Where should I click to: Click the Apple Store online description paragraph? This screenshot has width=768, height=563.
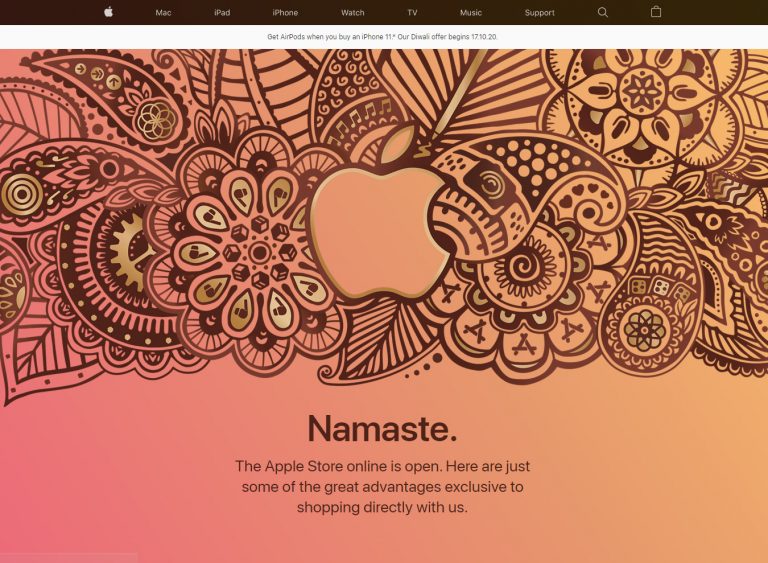(x=382, y=486)
